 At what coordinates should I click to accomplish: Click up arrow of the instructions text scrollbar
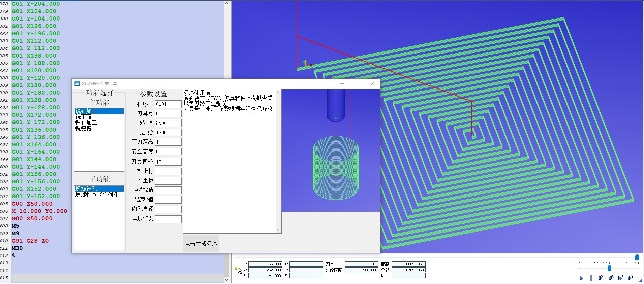[278, 93]
